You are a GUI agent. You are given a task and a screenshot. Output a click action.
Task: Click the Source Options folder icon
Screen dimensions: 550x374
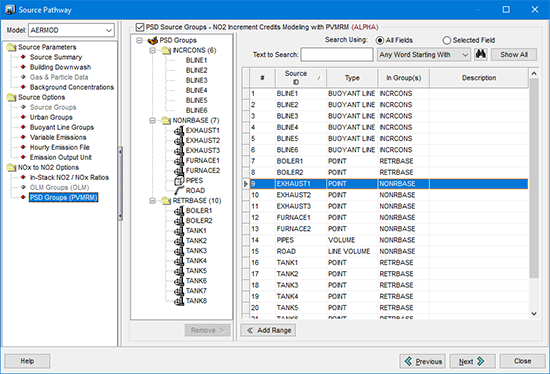pyautogui.click(x=12, y=97)
